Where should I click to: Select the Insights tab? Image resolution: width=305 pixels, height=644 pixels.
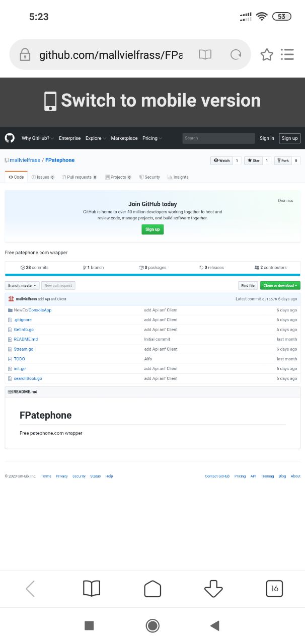click(178, 177)
